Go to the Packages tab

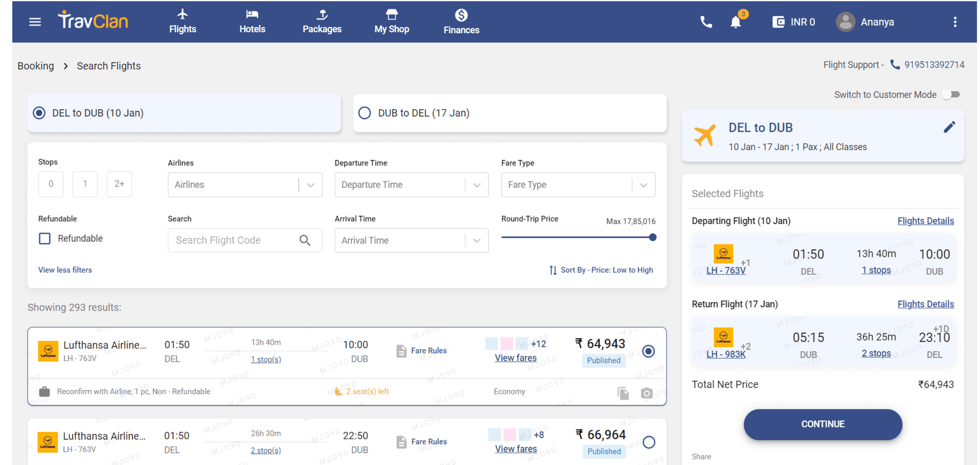322,22
